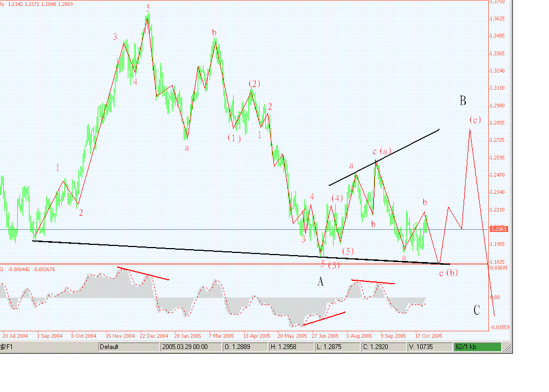Click the red (2) wave label
The height and width of the screenshot is (392, 549).
[254, 83]
